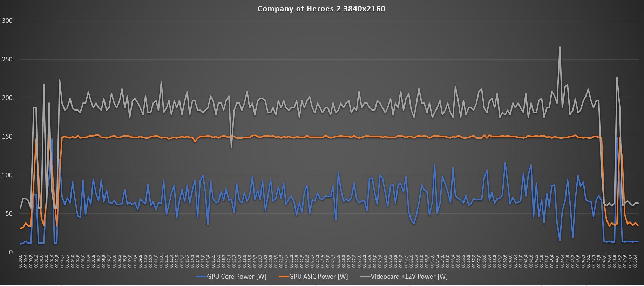Screen dimensions: 644x286
Task: Click the 00:41,0 time axis label
Action: click(520, 262)
